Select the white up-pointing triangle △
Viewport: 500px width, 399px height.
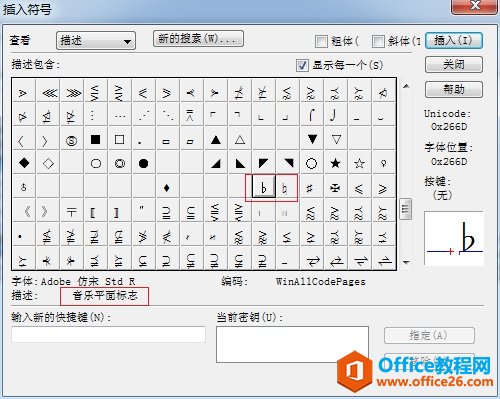[x=240, y=139]
